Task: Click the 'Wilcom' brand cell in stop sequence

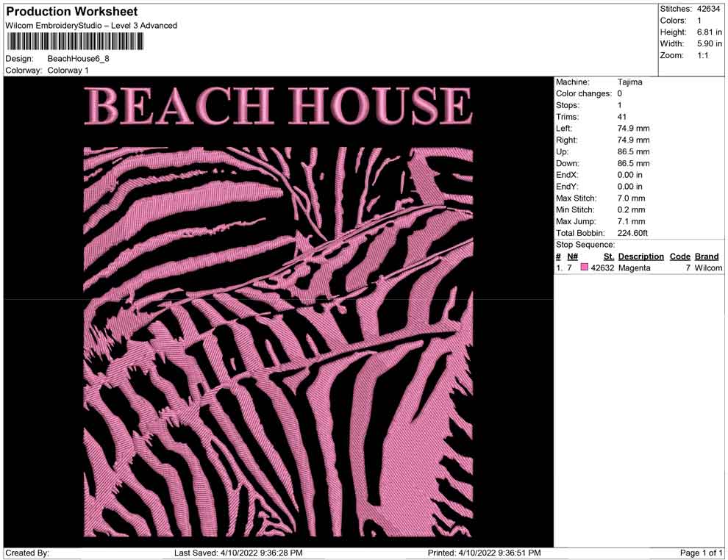Action: (x=708, y=268)
